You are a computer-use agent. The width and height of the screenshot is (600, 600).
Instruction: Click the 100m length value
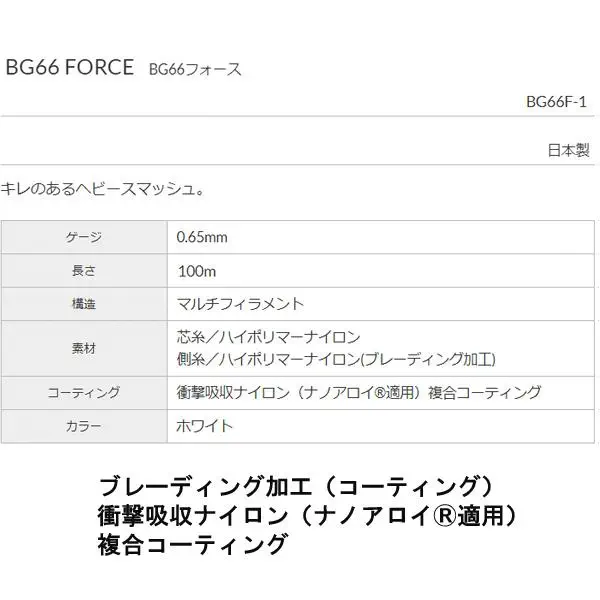[x=197, y=271]
